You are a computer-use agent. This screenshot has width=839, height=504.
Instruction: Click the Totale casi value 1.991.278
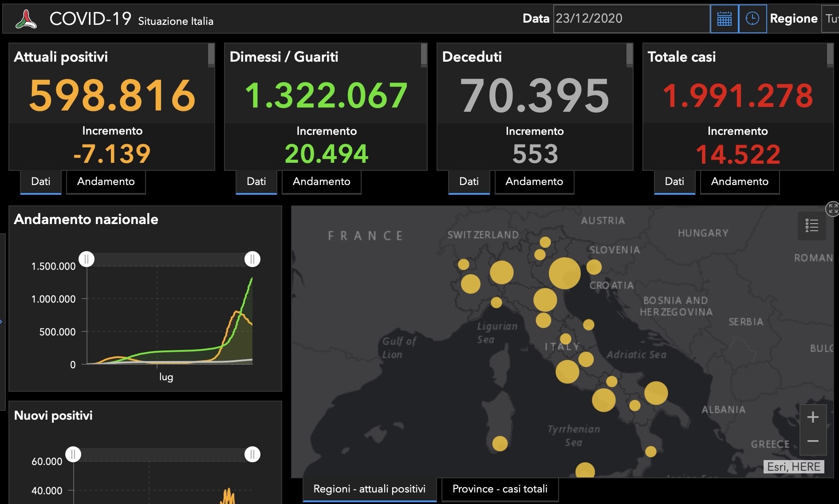[x=738, y=95]
